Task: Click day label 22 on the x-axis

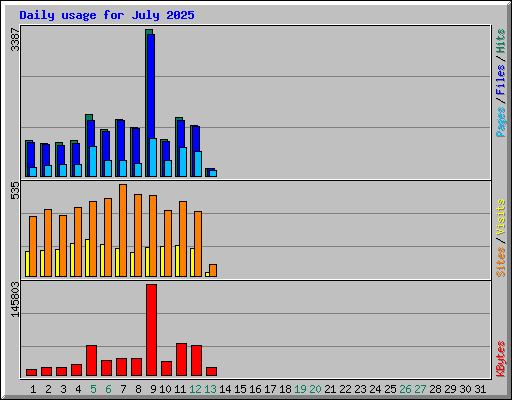Action: 345,389
